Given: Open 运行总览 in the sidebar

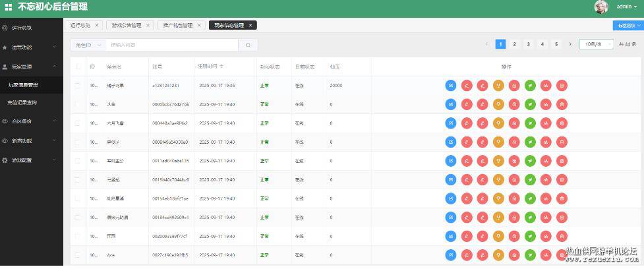Looking at the screenshot, I should click(x=32, y=28).
